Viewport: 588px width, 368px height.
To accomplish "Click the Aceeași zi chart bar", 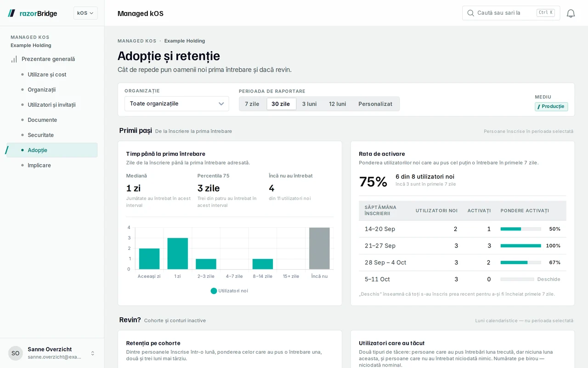I will coord(149,259).
